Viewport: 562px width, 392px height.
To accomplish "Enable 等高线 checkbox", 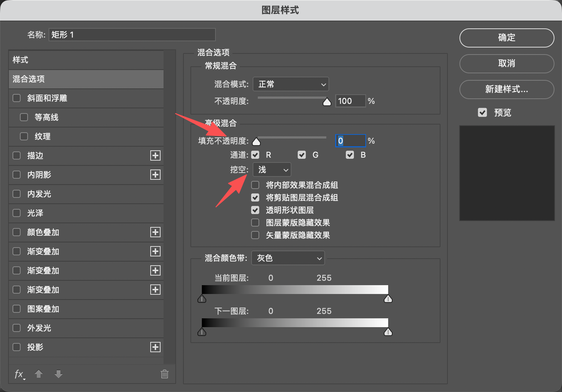I will (24, 117).
